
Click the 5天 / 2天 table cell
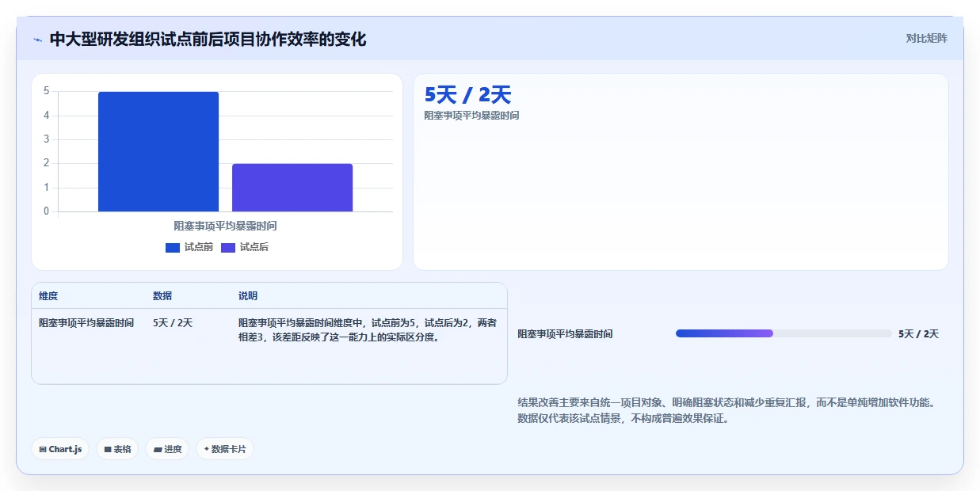tap(173, 323)
